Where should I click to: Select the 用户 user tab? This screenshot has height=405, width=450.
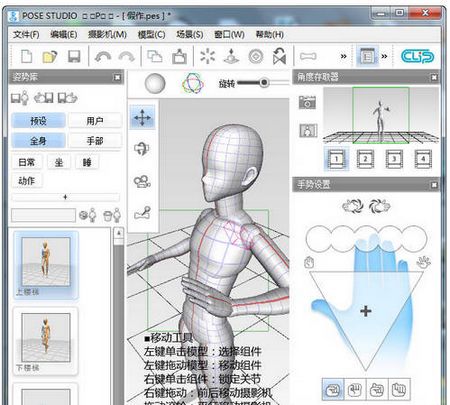click(x=95, y=121)
